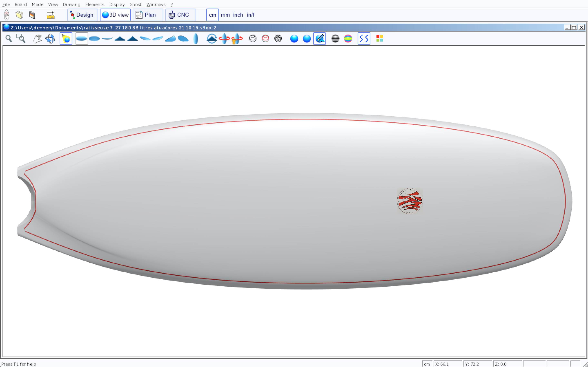Viewport: 588px width, 367px height.
Task: Switch units to inch
Action: pos(238,15)
